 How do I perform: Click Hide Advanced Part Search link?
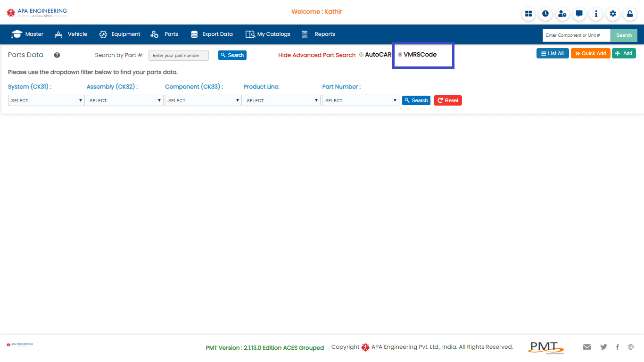click(316, 55)
